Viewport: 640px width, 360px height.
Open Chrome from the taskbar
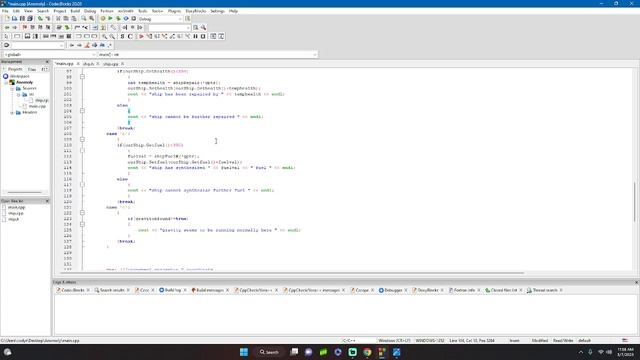tap(367, 352)
